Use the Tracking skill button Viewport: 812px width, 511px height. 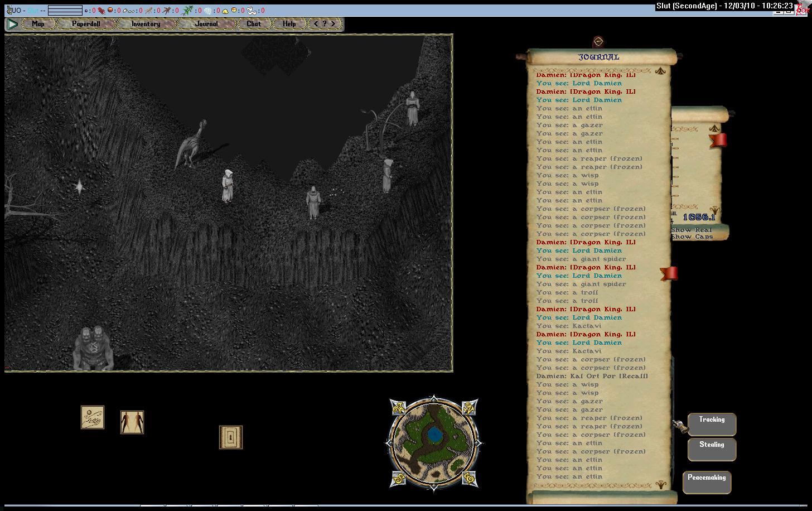712,424
